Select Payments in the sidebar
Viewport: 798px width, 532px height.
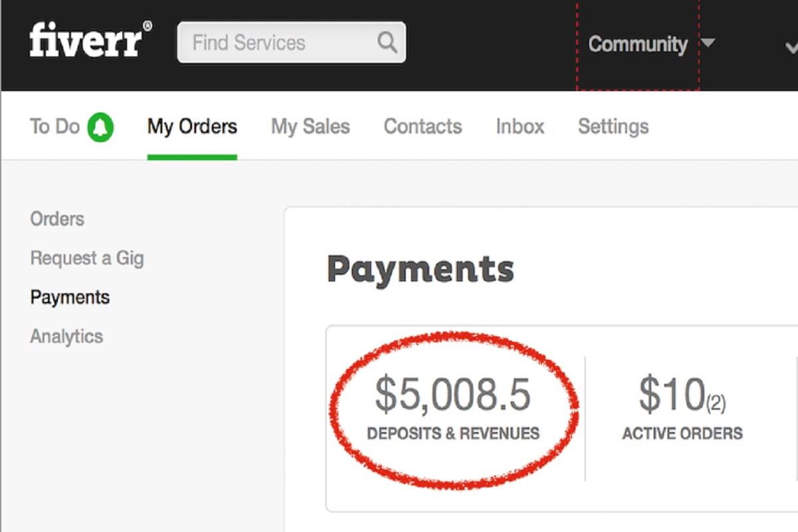[x=69, y=297]
